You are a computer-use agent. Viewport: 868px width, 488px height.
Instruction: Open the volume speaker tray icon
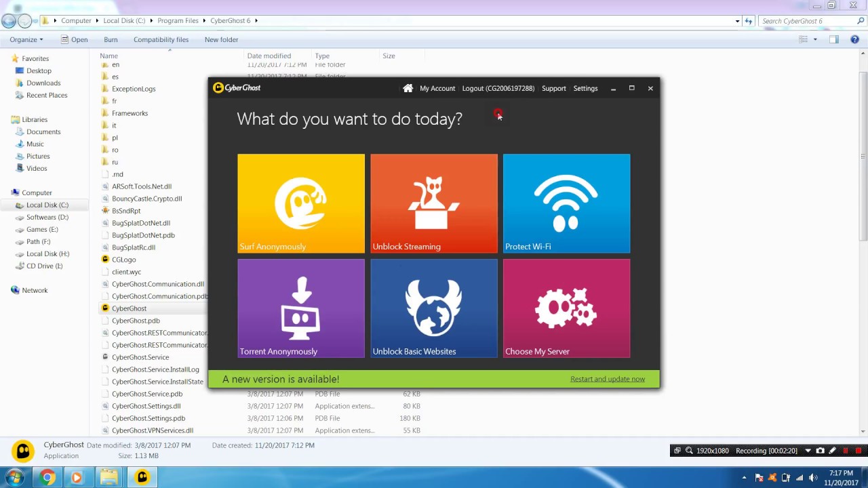[x=813, y=478]
